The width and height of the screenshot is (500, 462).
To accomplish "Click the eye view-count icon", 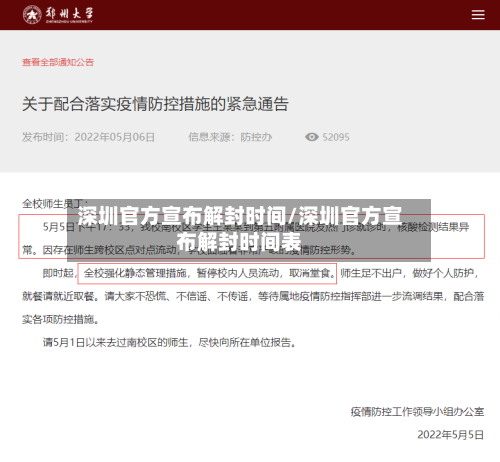I will coord(312,137).
